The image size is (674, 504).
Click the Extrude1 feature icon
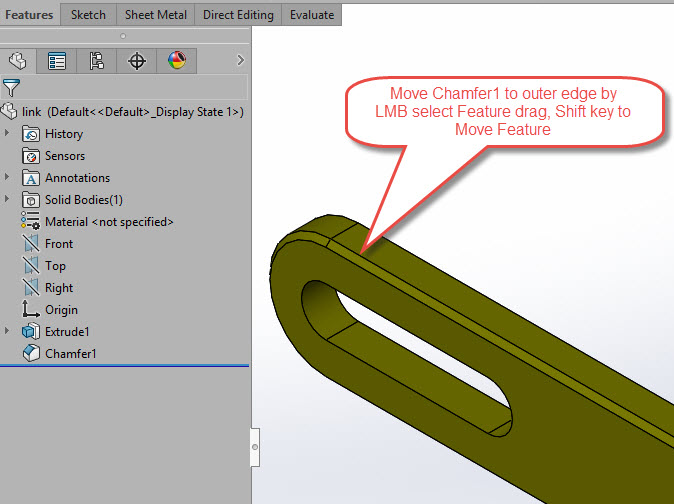pyautogui.click(x=31, y=331)
